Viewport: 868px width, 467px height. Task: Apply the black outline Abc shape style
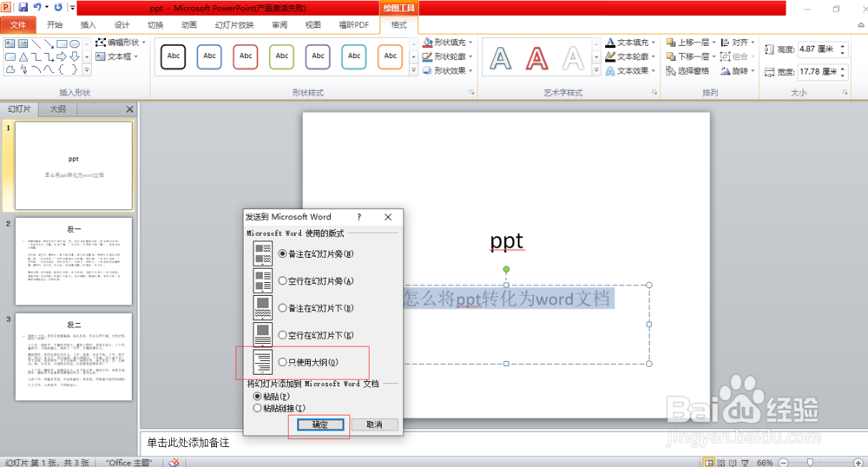click(x=174, y=56)
